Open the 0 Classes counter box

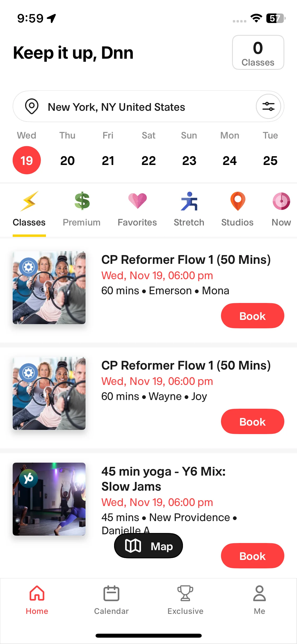[258, 53]
